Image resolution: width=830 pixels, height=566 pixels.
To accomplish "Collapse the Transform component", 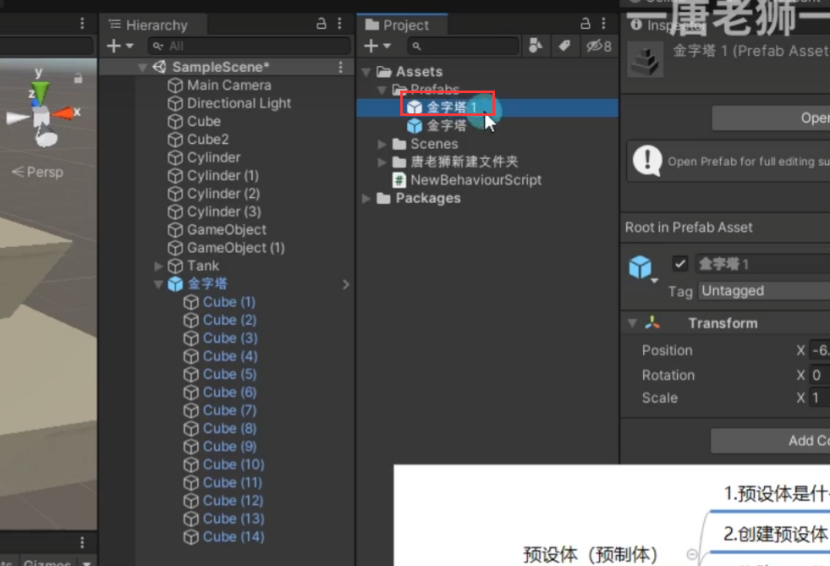I will coord(632,322).
